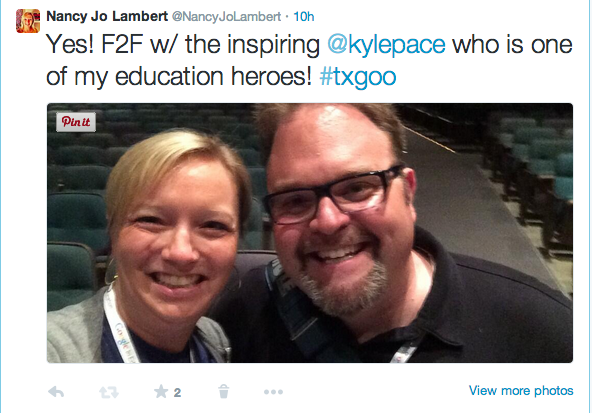Click the Nancy Jo Lambert display name
Screen dimensions: 592x413
(x=107, y=16)
